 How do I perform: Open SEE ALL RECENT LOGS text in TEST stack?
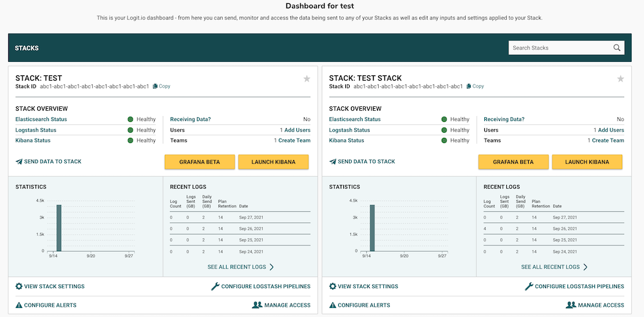point(236,267)
